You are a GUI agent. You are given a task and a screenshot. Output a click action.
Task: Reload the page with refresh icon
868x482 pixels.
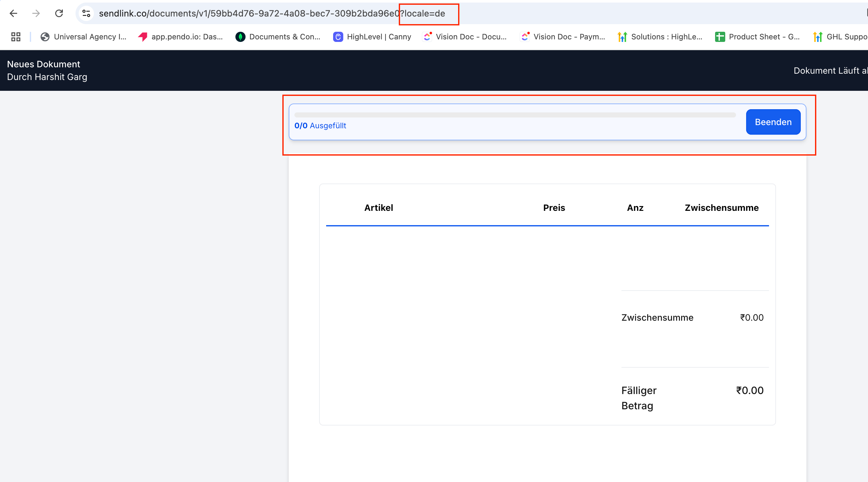tap(59, 13)
